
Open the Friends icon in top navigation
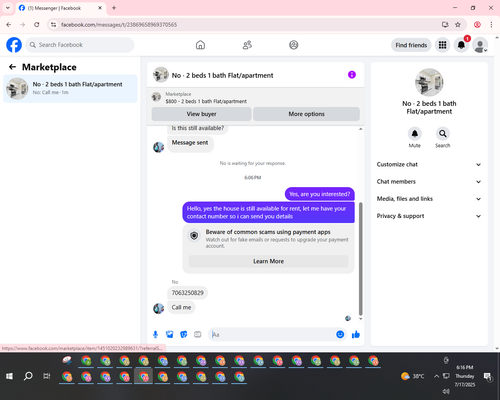click(247, 45)
